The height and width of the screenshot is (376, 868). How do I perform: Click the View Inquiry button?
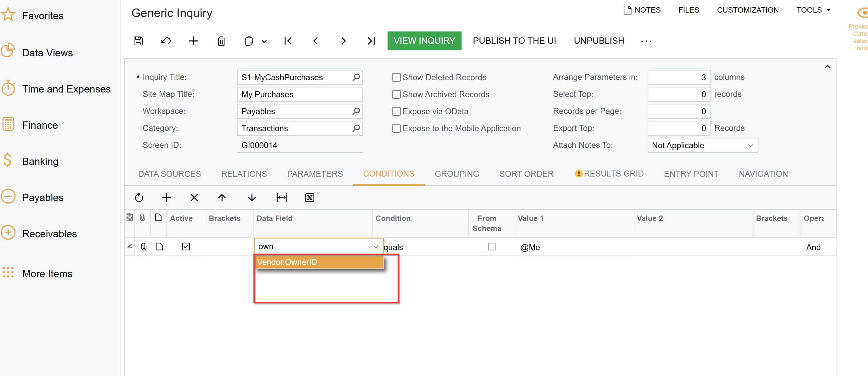coord(424,41)
